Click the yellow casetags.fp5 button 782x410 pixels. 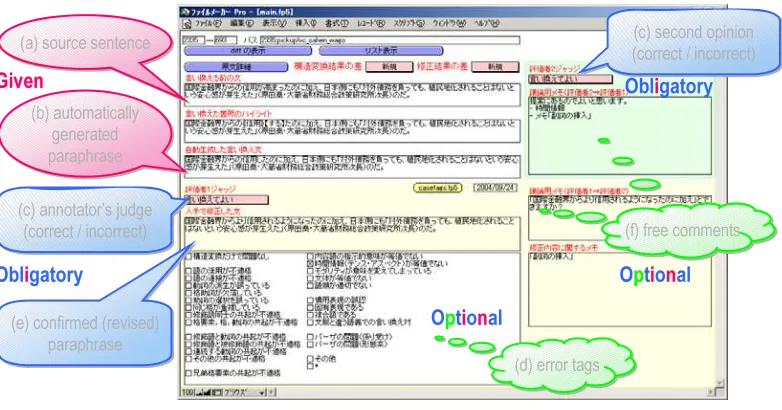pyautogui.click(x=437, y=188)
